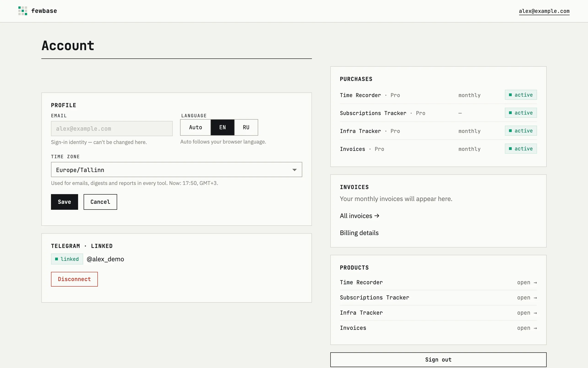Viewport: 588px width, 368px height.
Task: Click the Infra Tracker Pro purchase row
Action: [438, 131]
